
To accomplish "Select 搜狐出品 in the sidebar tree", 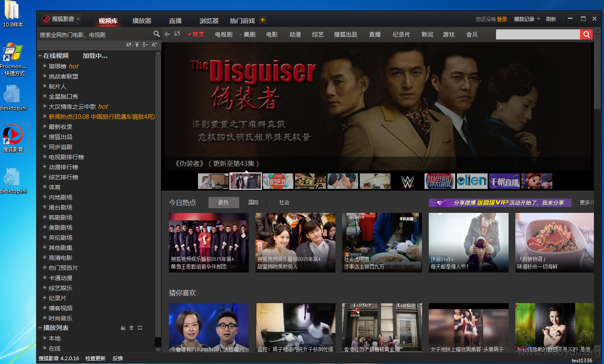I will (61, 137).
